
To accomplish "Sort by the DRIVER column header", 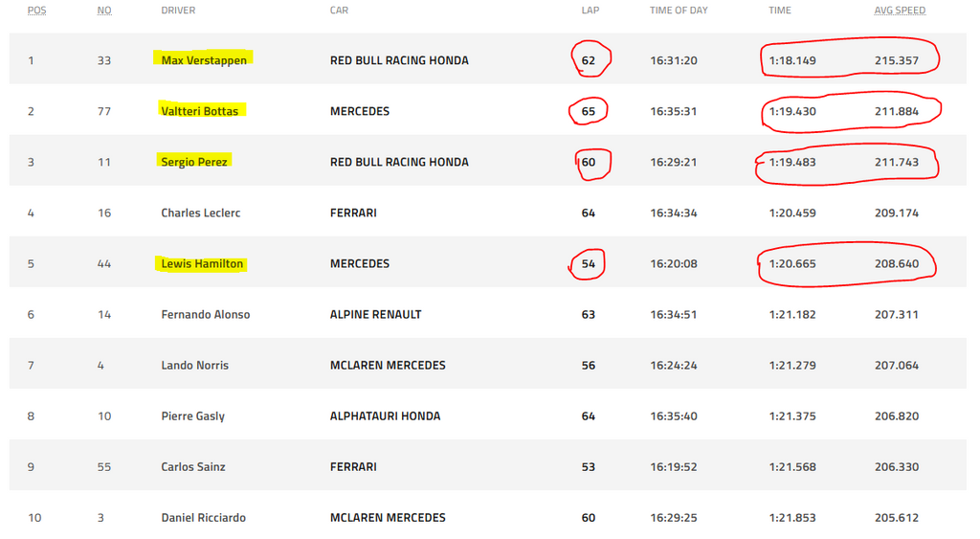I will pos(178,11).
